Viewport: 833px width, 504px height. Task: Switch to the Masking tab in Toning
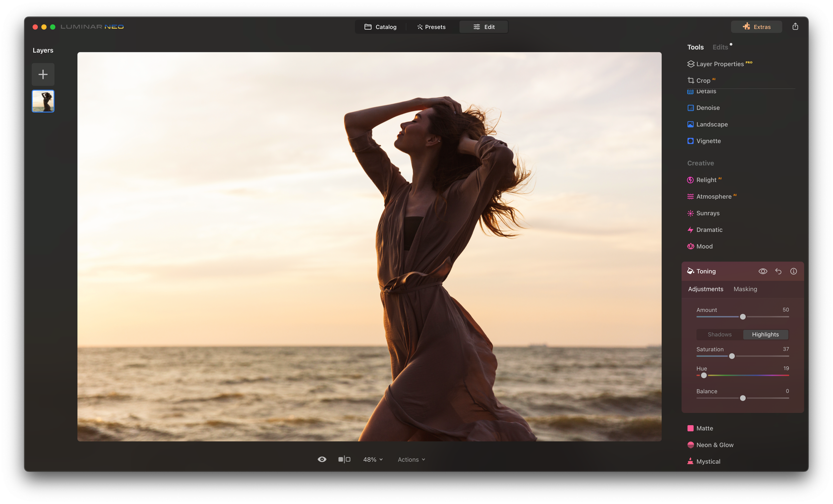point(745,289)
